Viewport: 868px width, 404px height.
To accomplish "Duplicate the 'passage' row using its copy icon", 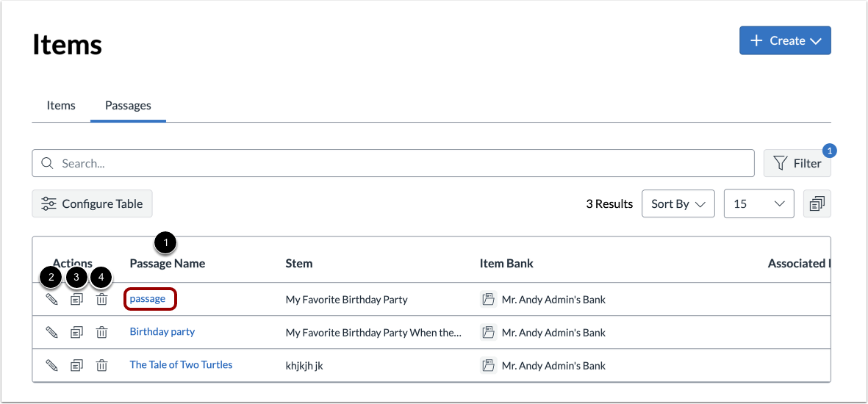I will point(76,300).
